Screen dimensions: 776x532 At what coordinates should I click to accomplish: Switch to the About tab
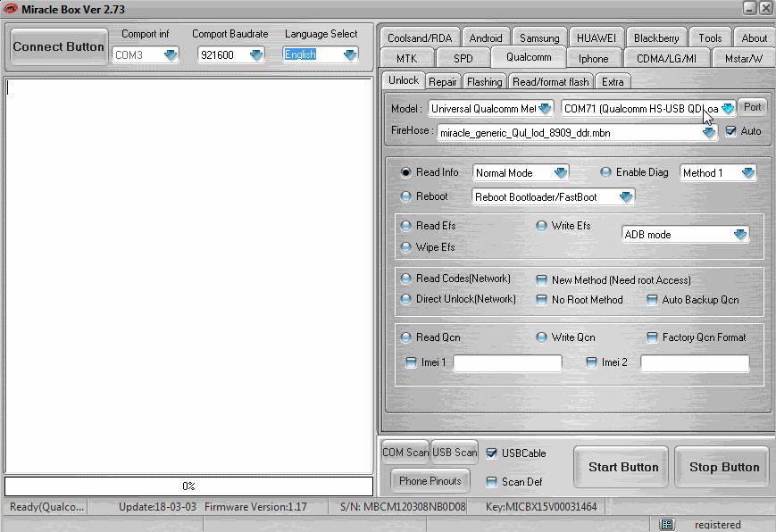pos(754,38)
